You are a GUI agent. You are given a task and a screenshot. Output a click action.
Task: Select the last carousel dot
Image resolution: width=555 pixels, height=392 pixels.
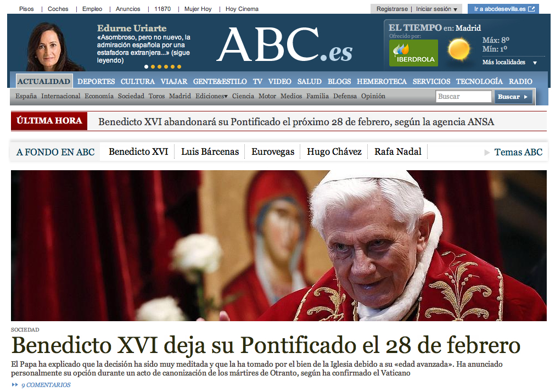[179, 66]
